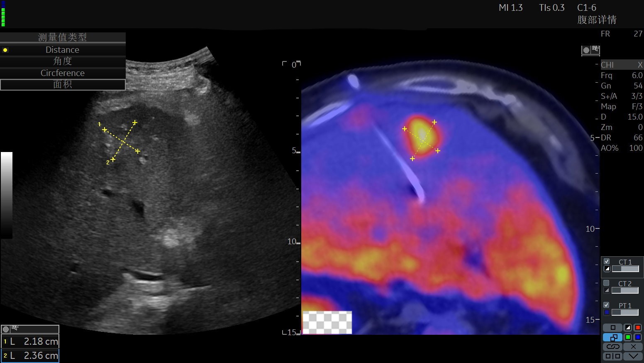644x363 pixels.
Task: Select the 2.36 cm measurement result
Action: pyautogui.click(x=30, y=356)
